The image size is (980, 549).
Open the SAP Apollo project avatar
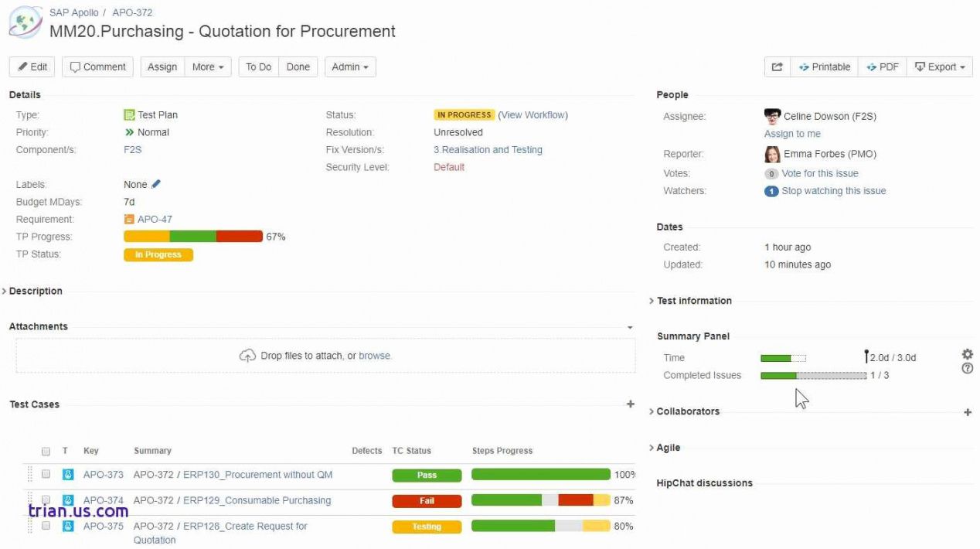pyautogui.click(x=26, y=22)
